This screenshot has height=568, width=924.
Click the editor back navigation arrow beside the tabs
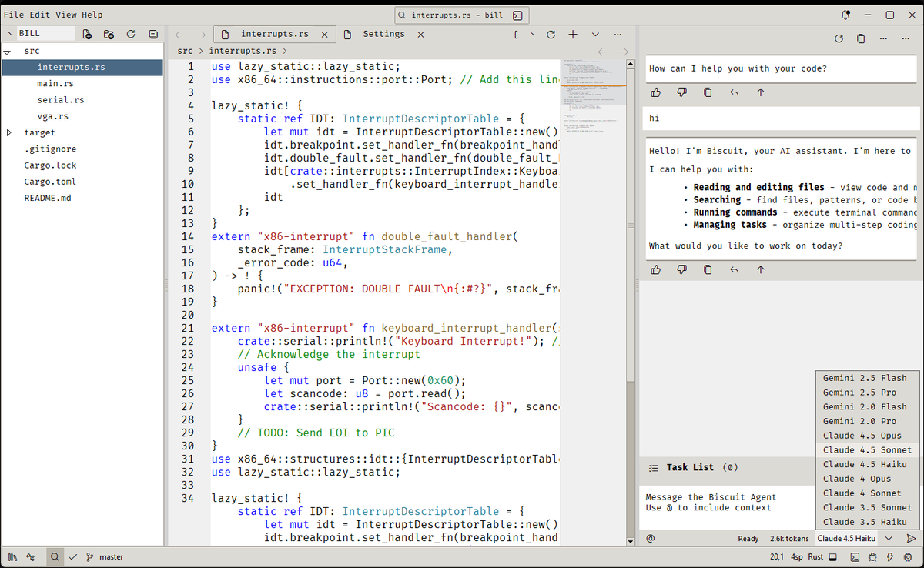pos(179,35)
